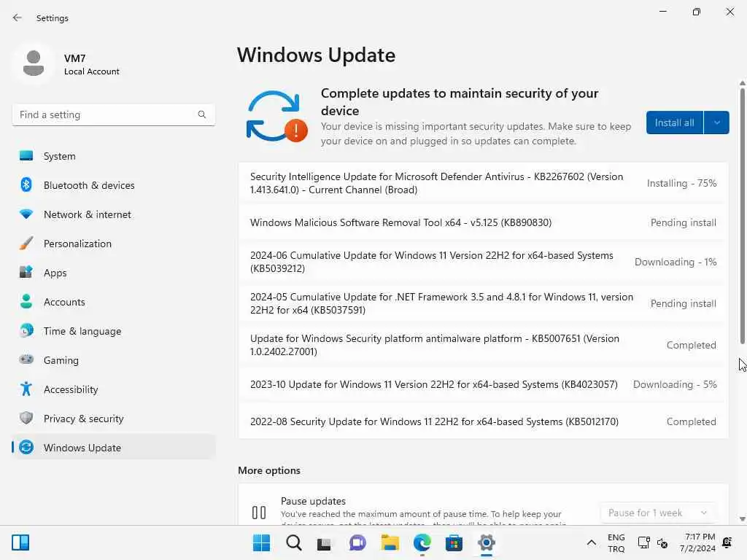Open the Apps icon in sidebar

click(x=26, y=273)
